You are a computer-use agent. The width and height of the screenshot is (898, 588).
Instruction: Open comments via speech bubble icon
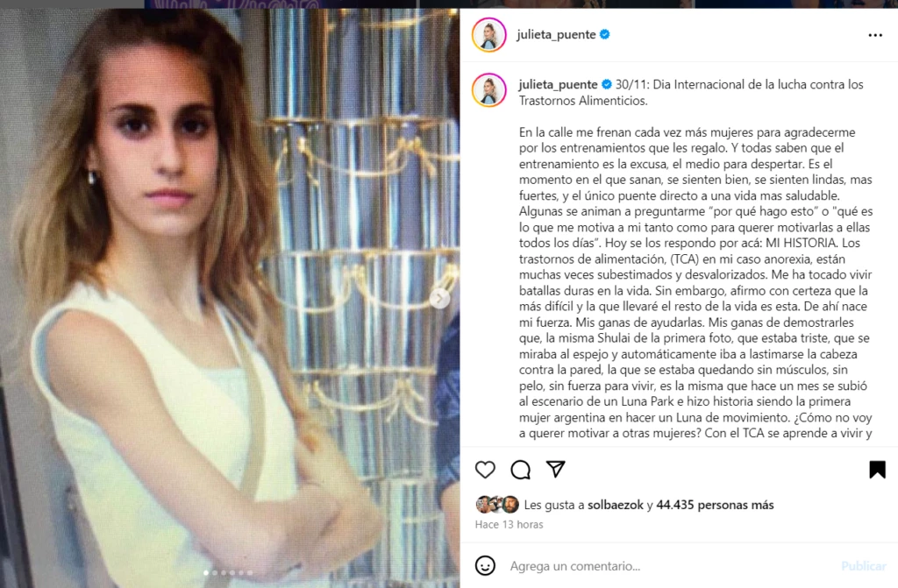521,470
